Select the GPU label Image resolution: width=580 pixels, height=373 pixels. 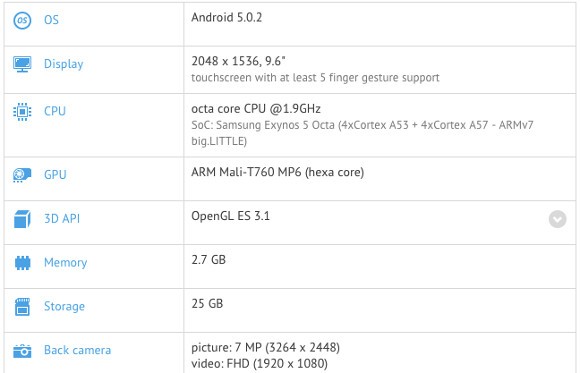[55, 175]
